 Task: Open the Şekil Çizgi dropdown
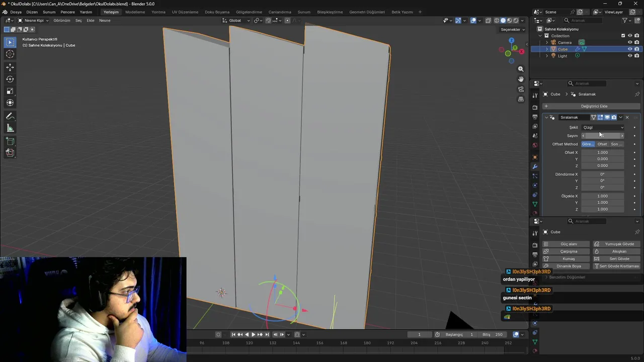(603, 127)
